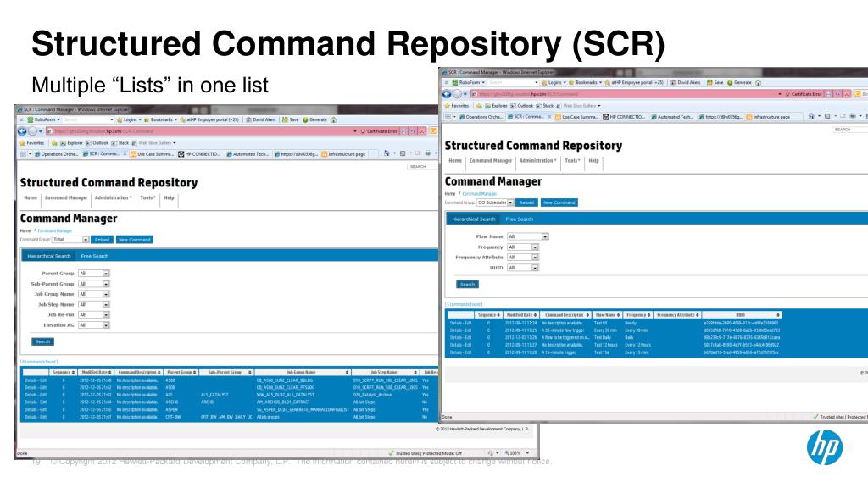
Task: Click Back arrow in right browser window
Action: click(447, 94)
